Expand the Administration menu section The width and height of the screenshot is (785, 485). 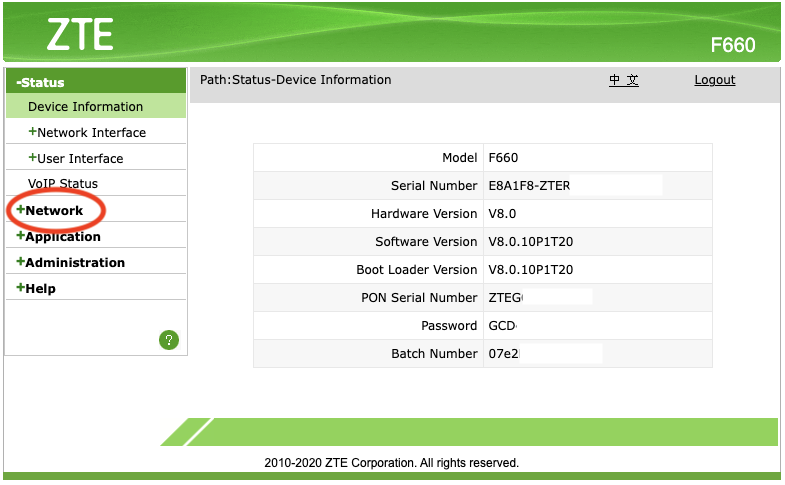[71, 262]
